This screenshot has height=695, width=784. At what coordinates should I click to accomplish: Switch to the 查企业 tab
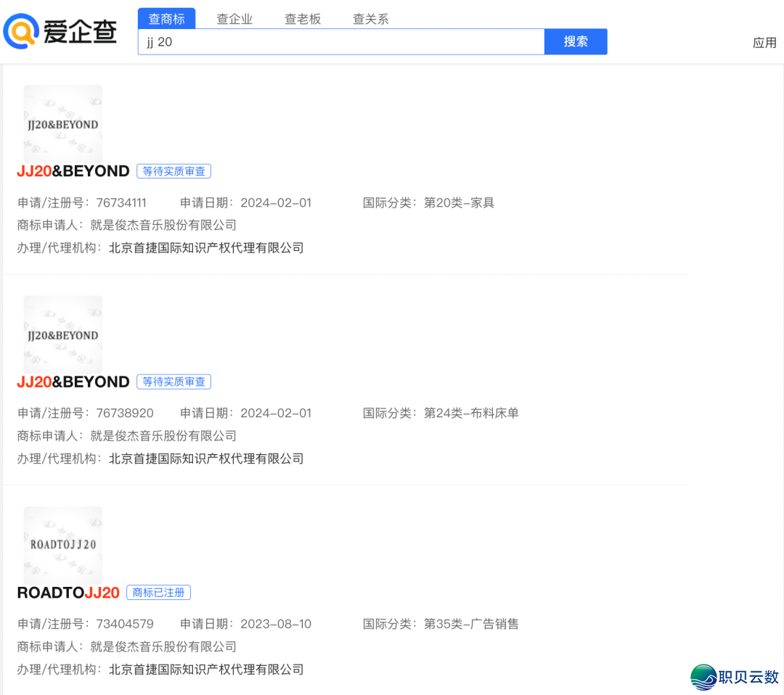point(234,19)
